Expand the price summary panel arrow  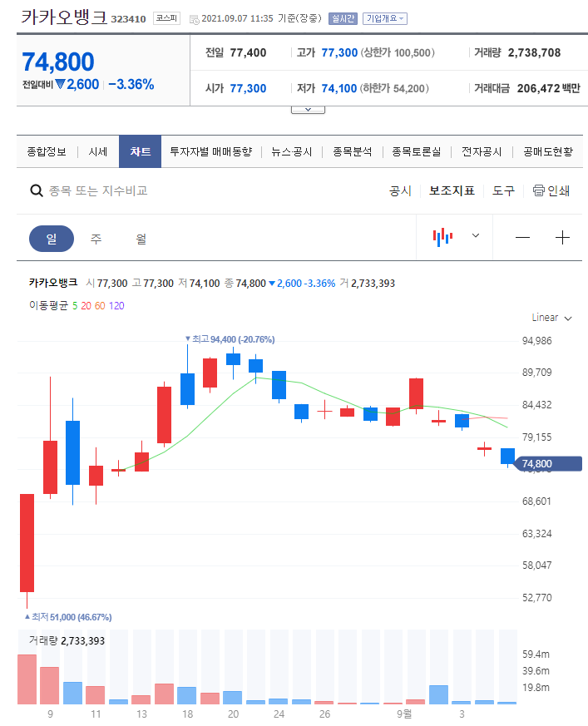click(x=308, y=110)
